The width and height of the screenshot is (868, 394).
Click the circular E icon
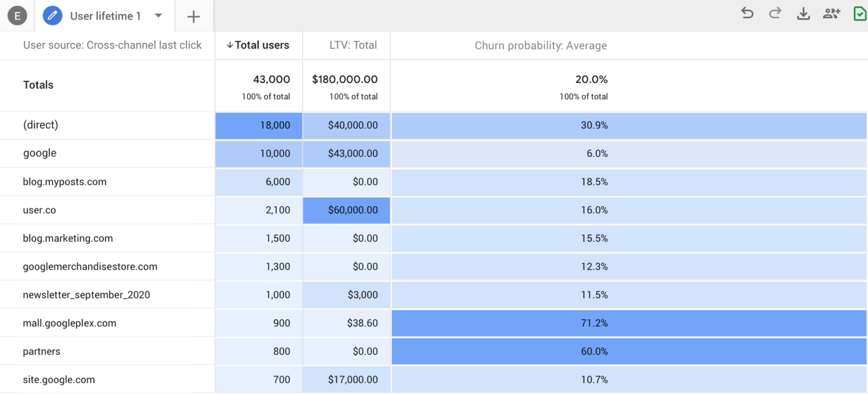pos(18,16)
